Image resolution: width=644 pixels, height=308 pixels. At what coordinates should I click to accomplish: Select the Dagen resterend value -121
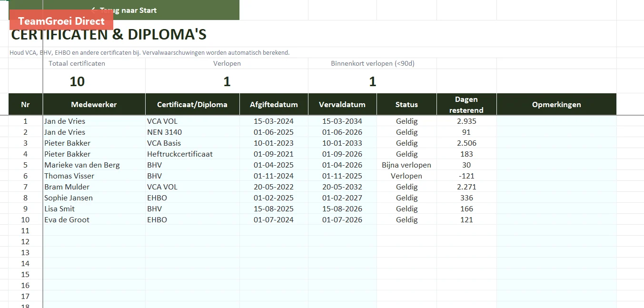click(466, 176)
